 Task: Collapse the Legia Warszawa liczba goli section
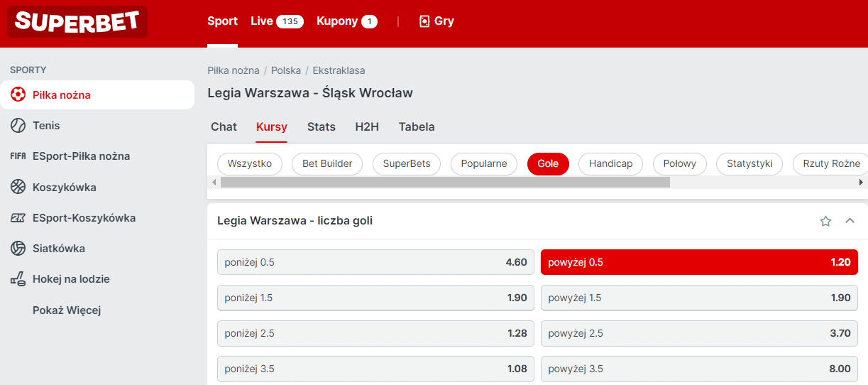click(x=850, y=221)
